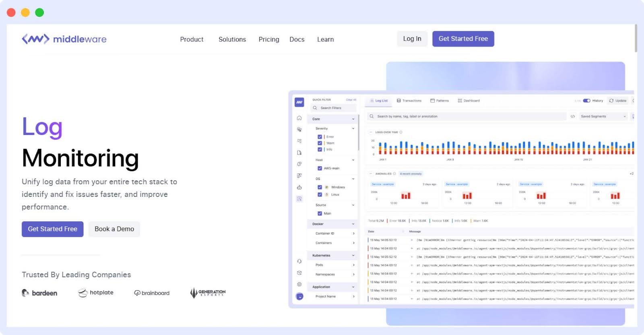The image size is (644, 335).
Task: Click the middleware logo in the header
Action: (x=64, y=39)
